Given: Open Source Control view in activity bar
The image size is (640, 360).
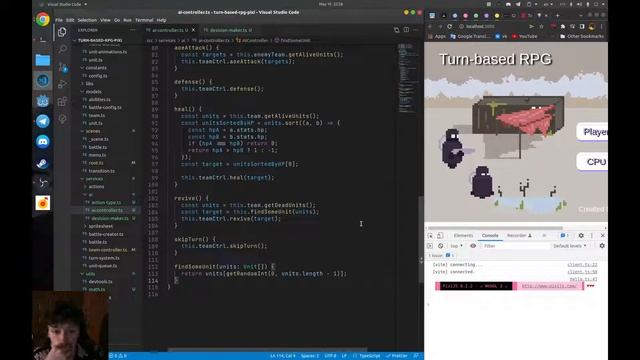Looking at the screenshot, I should coord(62,67).
